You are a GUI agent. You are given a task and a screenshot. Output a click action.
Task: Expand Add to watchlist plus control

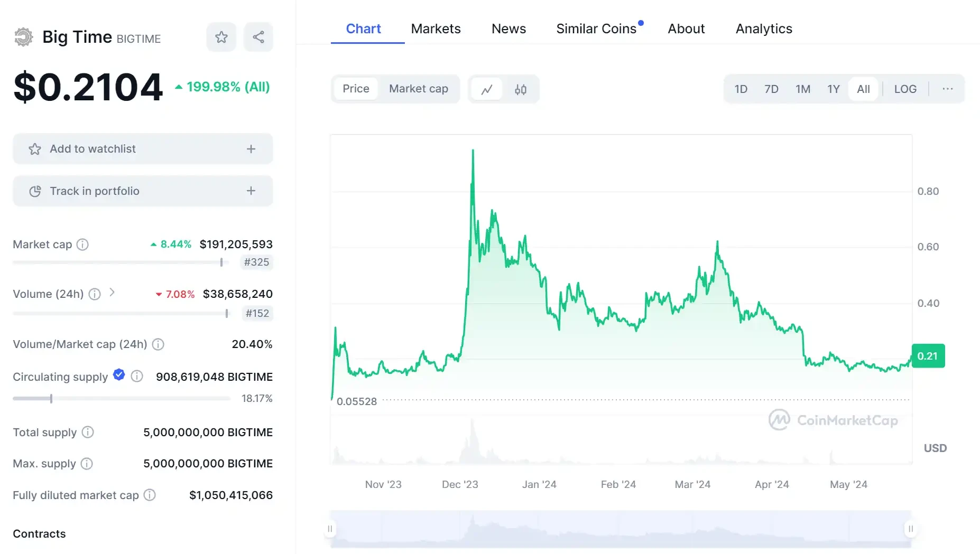pos(251,149)
